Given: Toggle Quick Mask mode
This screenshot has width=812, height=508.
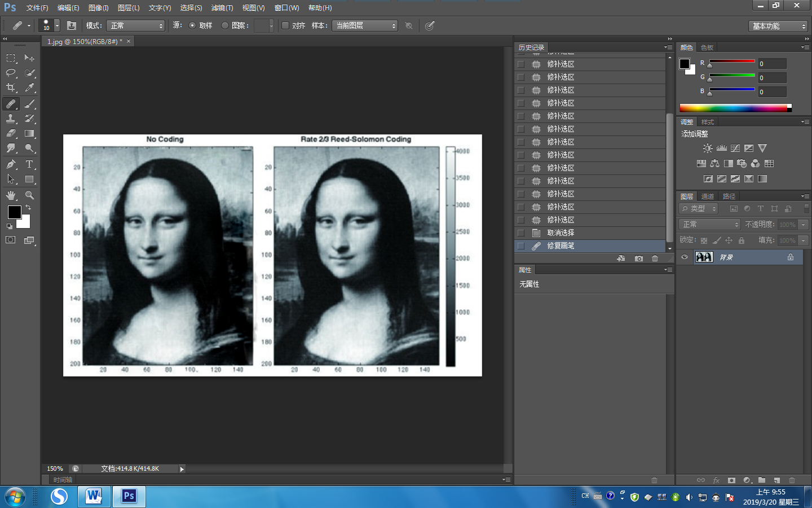Looking at the screenshot, I should tap(11, 240).
